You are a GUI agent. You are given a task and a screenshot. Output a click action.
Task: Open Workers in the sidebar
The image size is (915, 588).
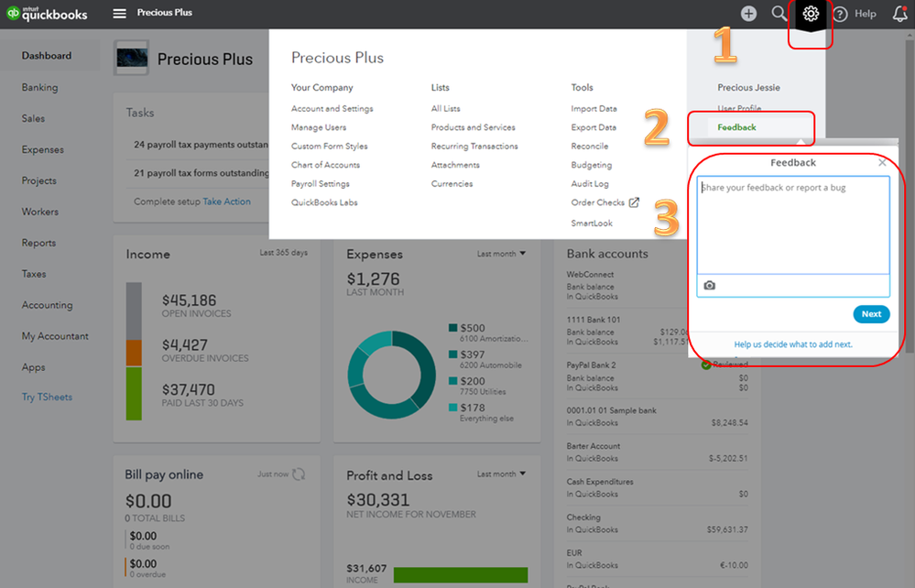pos(39,212)
